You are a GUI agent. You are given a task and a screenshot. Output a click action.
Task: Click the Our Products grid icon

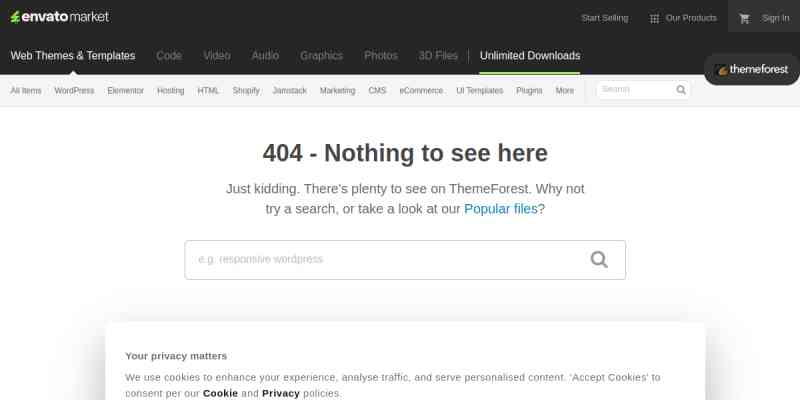coord(654,19)
